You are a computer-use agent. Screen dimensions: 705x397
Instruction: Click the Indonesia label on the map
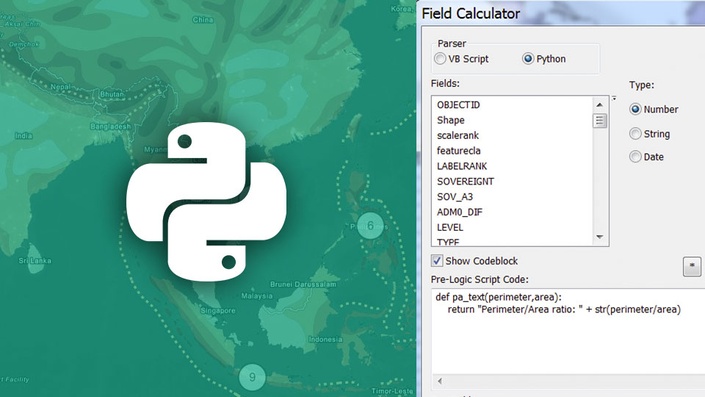[x=326, y=339]
